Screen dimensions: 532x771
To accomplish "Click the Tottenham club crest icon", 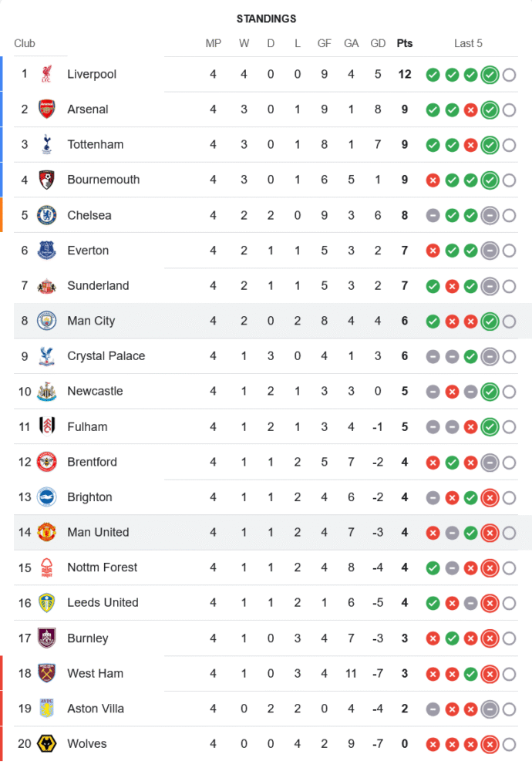I will [47, 144].
